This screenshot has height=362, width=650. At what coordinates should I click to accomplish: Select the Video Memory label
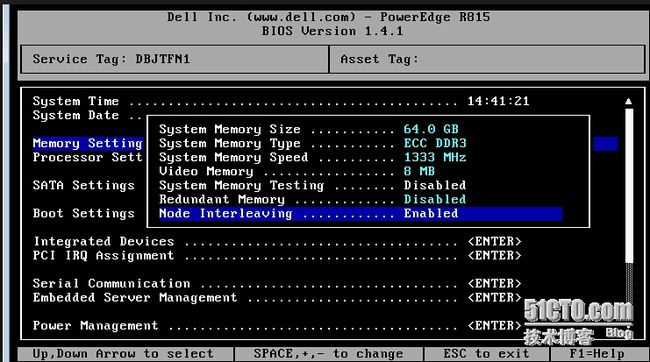click(x=206, y=171)
